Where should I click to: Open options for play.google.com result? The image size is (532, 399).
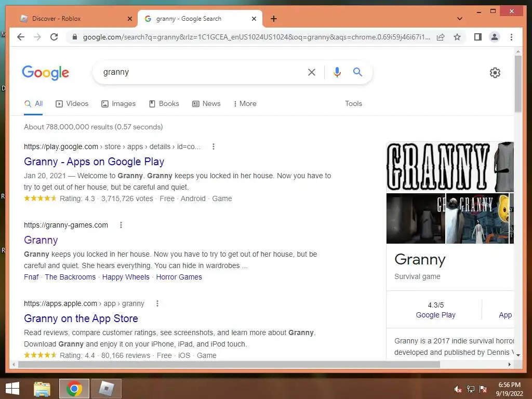[x=214, y=147]
